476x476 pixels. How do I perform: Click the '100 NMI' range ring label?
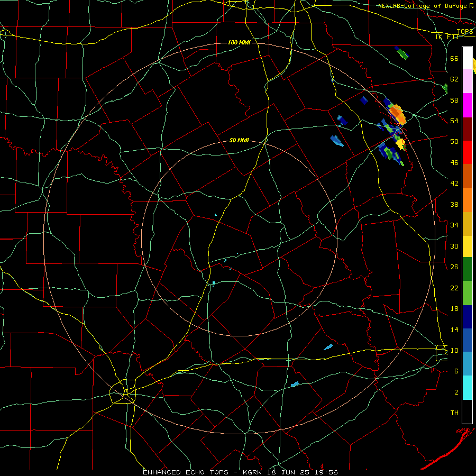tap(239, 42)
